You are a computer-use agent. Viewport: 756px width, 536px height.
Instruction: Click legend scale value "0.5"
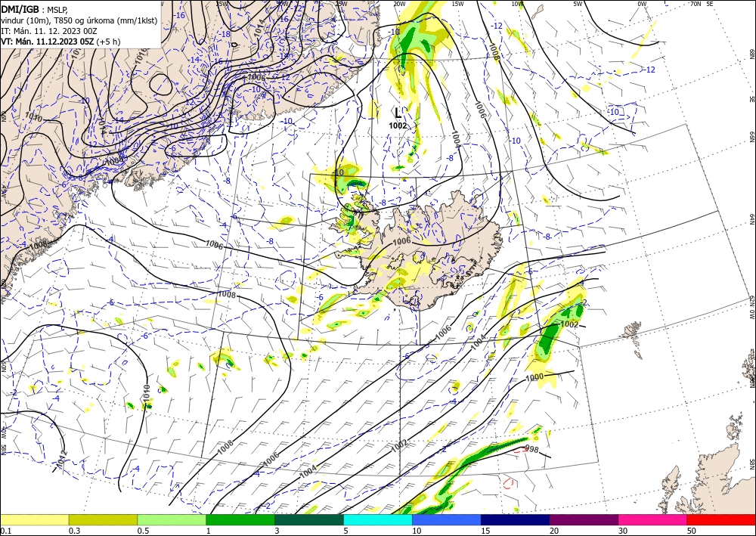pos(142,531)
